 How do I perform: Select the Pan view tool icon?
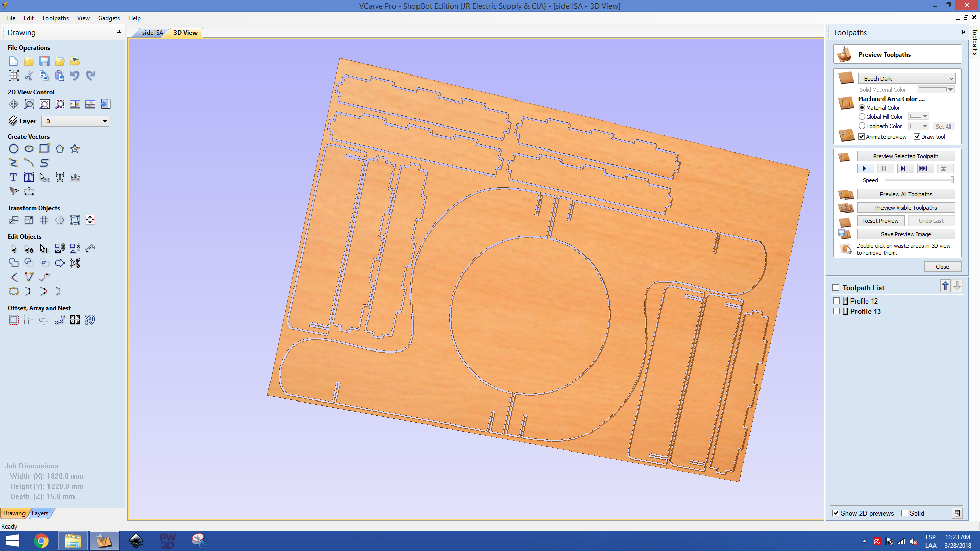14,104
